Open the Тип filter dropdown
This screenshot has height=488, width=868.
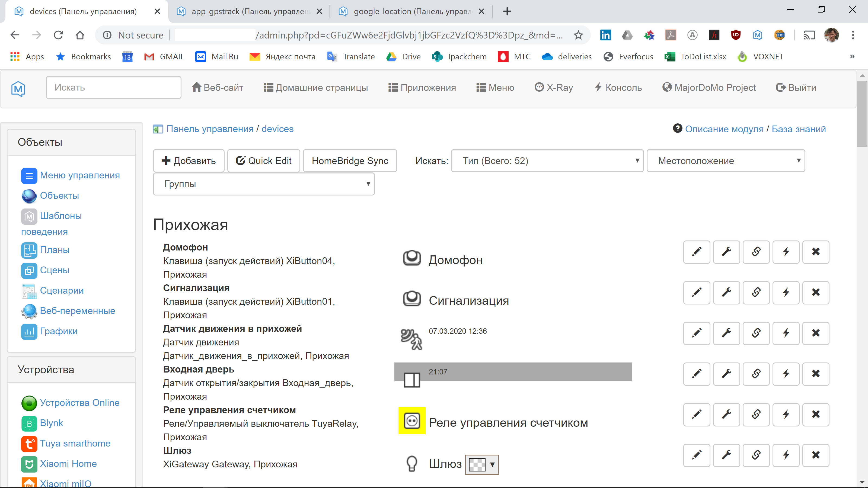pyautogui.click(x=547, y=161)
